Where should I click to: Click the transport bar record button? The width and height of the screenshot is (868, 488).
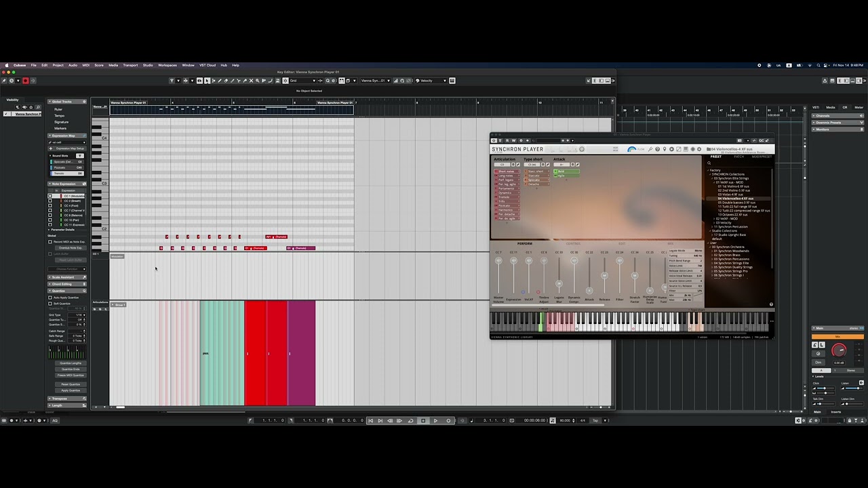pos(448,420)
